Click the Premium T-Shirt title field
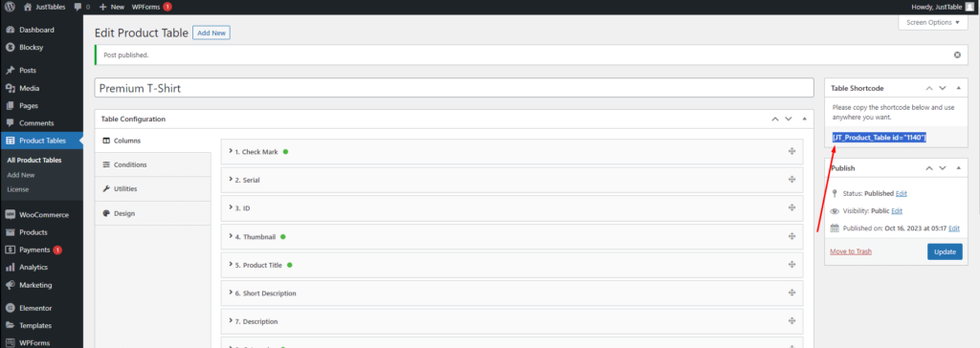 point(455,88)
